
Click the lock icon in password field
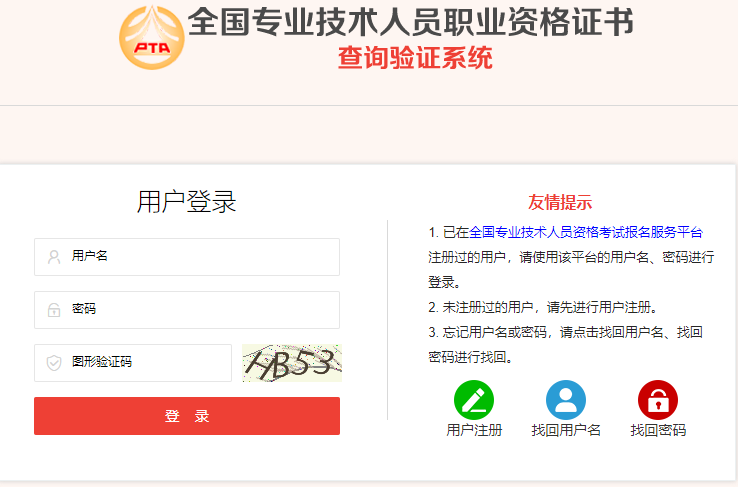click(54, 310)
